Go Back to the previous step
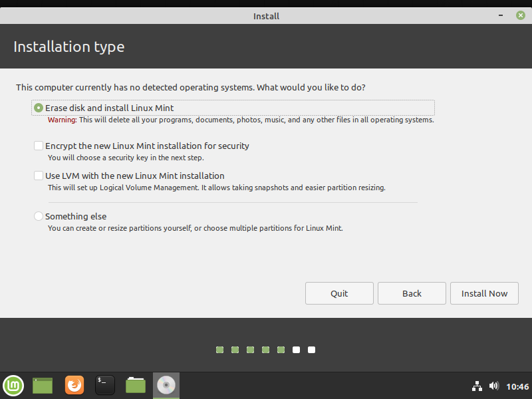The height and width of the screenshot is (399, 532). click(412, 293)
